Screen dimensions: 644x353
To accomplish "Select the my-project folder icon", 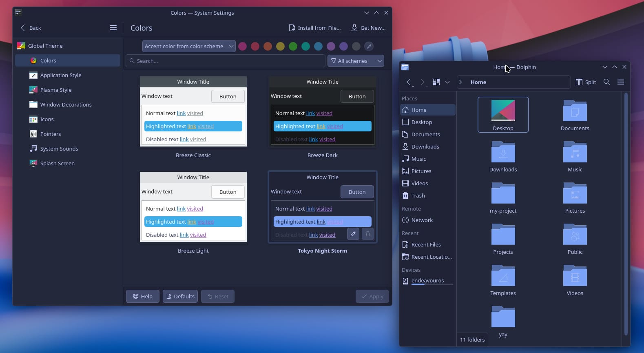I will point(503,193).
